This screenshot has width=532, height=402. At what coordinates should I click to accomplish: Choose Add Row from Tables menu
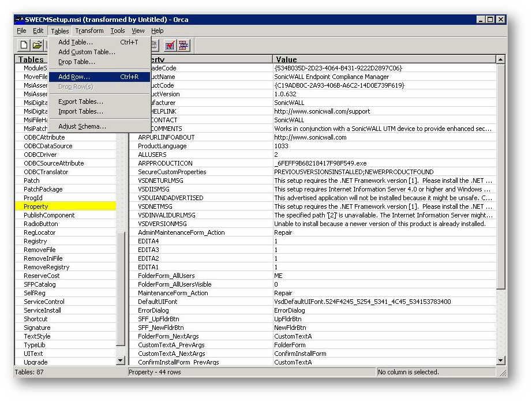click(74, 77)
